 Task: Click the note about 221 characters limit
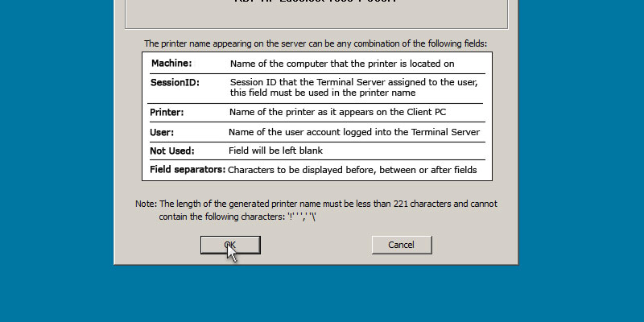[x=328, y=204]
